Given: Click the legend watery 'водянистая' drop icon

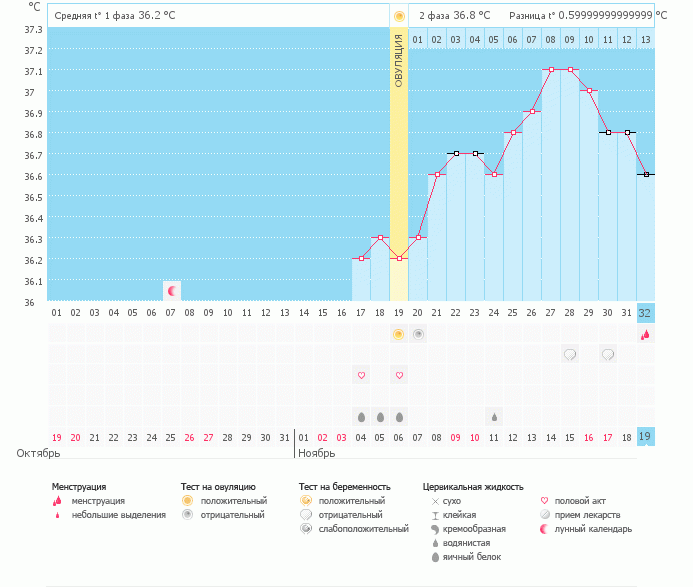Looking at the screenshot, I should 435,543.
